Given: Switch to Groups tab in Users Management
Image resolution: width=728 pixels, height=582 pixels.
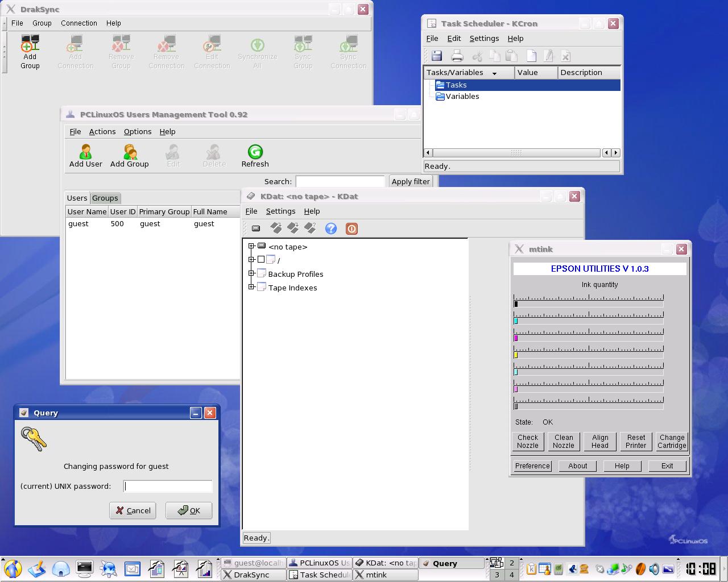Looking at the screenshot, I should pyautogui.click(x=105, y=198).
